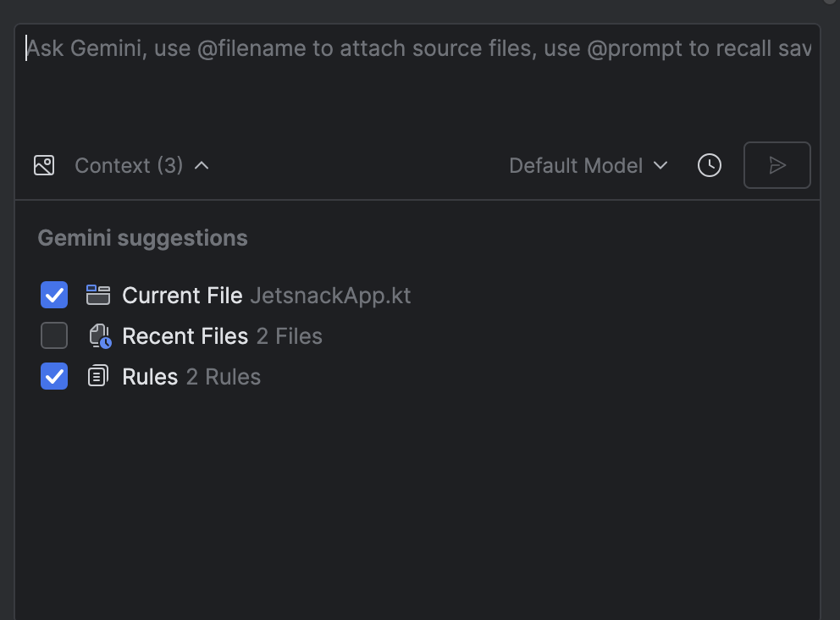Open prompt history via the clock icon

pos(709,165)
